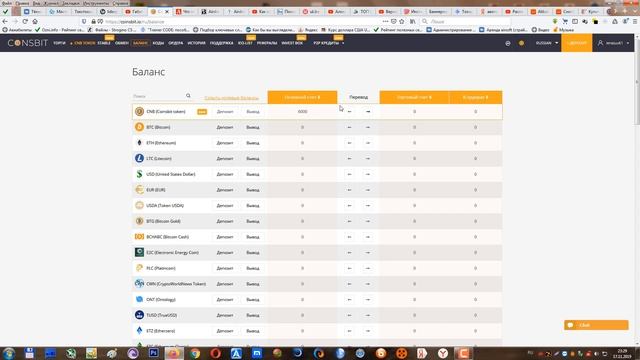Open the РЕФЕРАЛЫ navigation item

point(267,43)
